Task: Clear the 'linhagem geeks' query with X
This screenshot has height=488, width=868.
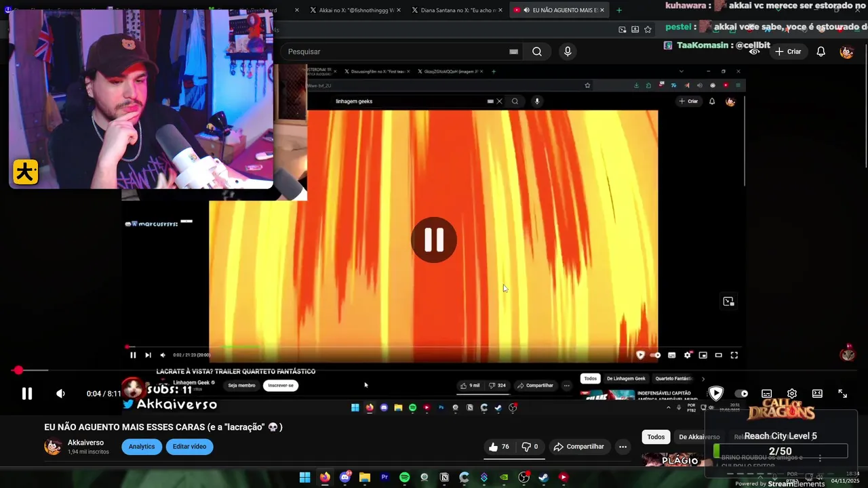Action: tap(499, 101)
